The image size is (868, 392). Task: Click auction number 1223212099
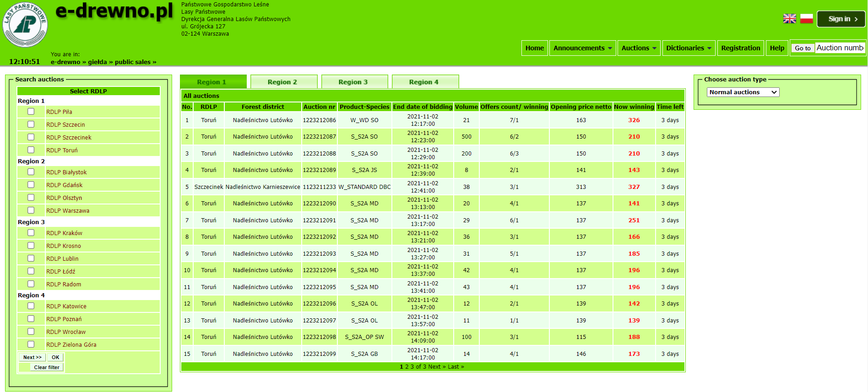point(319,354)
